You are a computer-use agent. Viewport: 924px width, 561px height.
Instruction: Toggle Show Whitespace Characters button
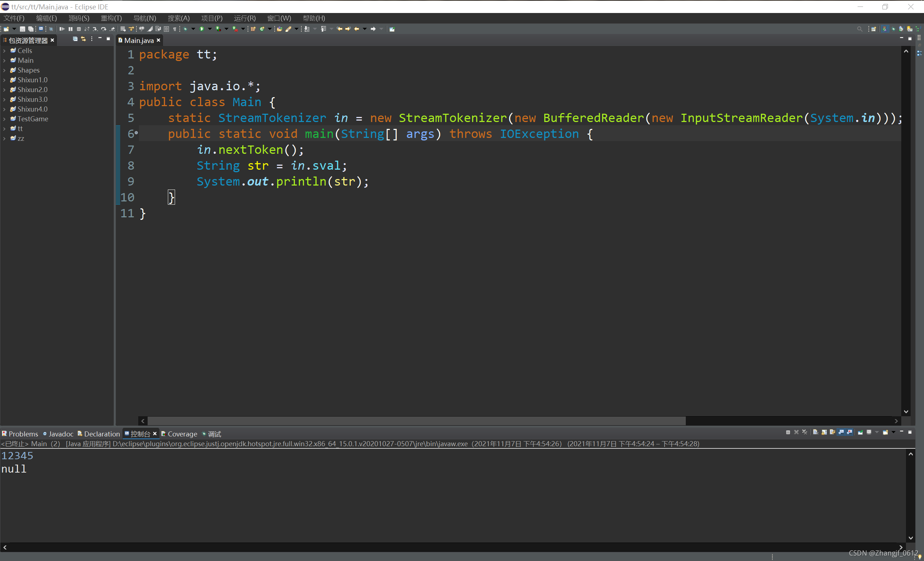click(175, 29)
